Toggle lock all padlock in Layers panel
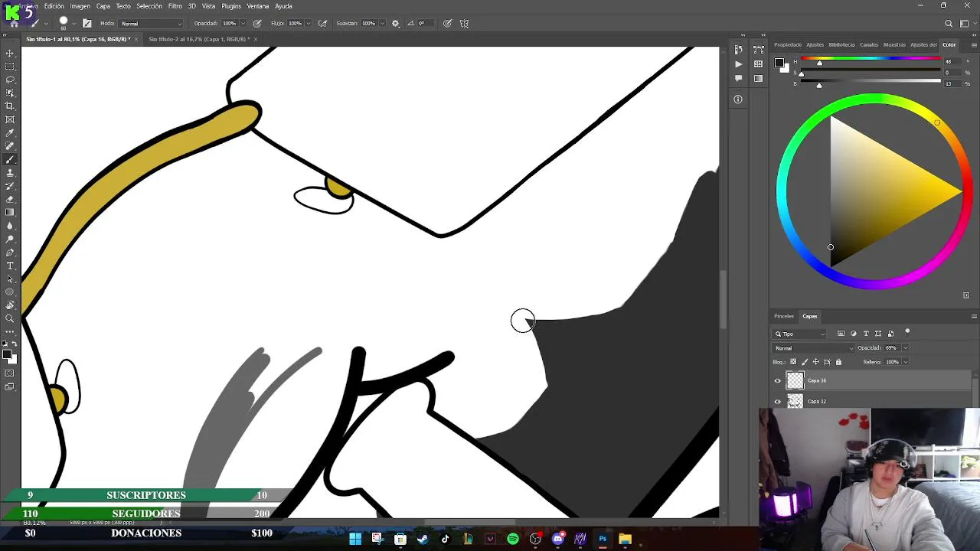The image size is (980, 551). pos(838,362)
